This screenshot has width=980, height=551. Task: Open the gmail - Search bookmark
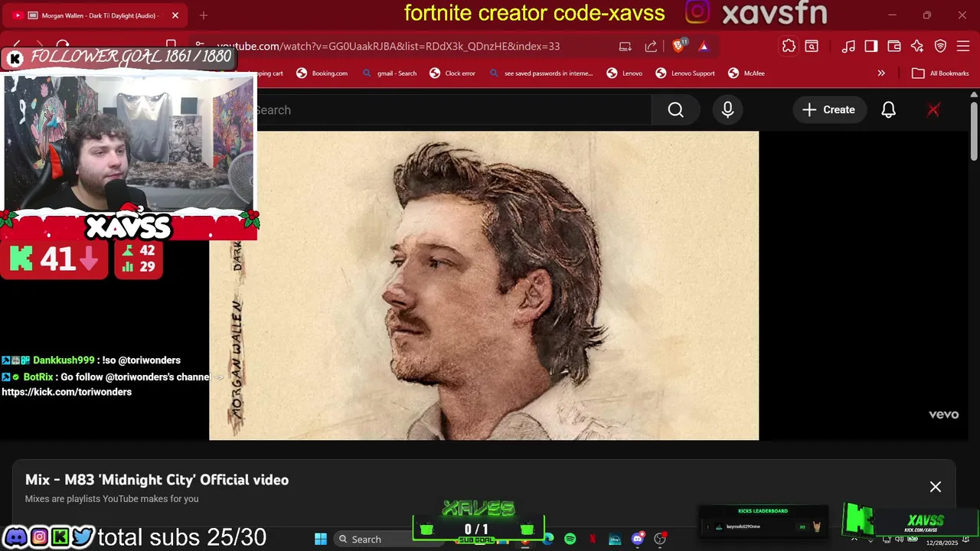[x=390, y=73]
